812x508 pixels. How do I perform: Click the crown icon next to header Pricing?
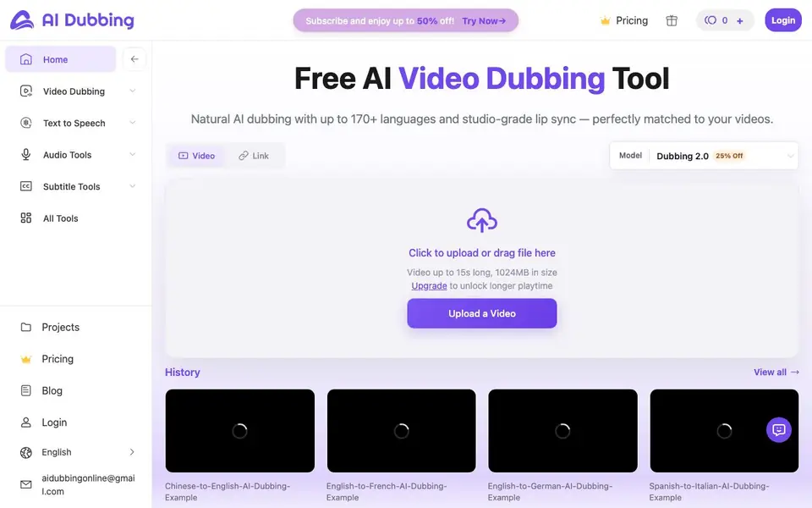605,20
